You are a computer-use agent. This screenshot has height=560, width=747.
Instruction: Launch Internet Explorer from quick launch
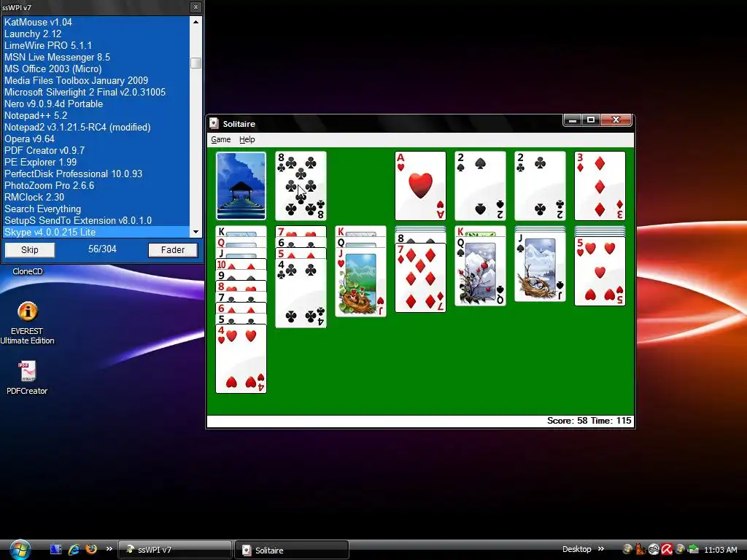point(74,550)
